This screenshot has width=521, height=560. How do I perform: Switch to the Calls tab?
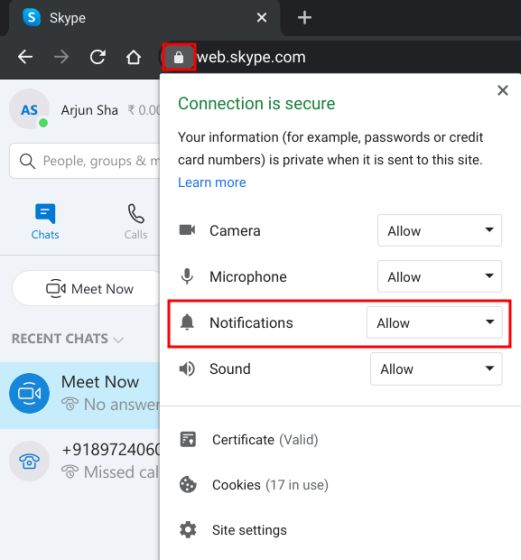136,221
